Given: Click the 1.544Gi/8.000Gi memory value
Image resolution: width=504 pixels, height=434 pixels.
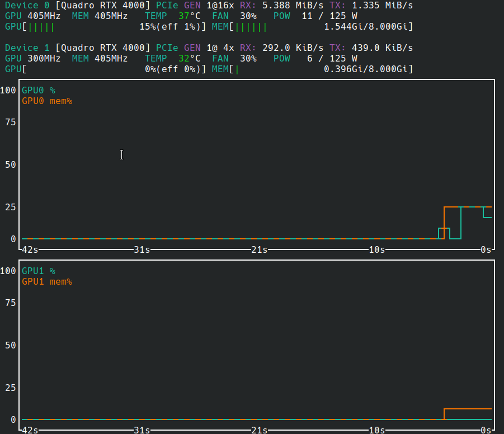Looking at the screenshot, I should click(x=365, y=27).
